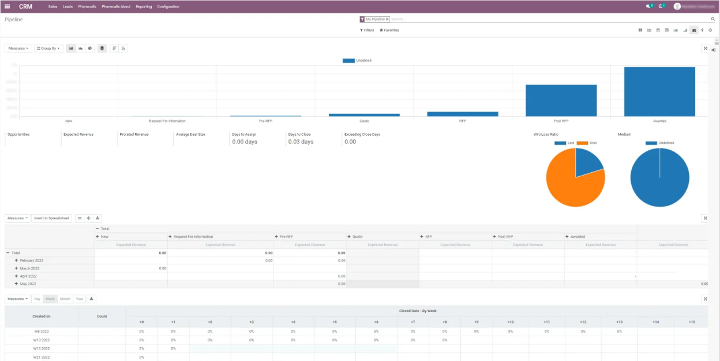
Task: Expand the pivot section to fullscreen
Action: tap(705, 218)
